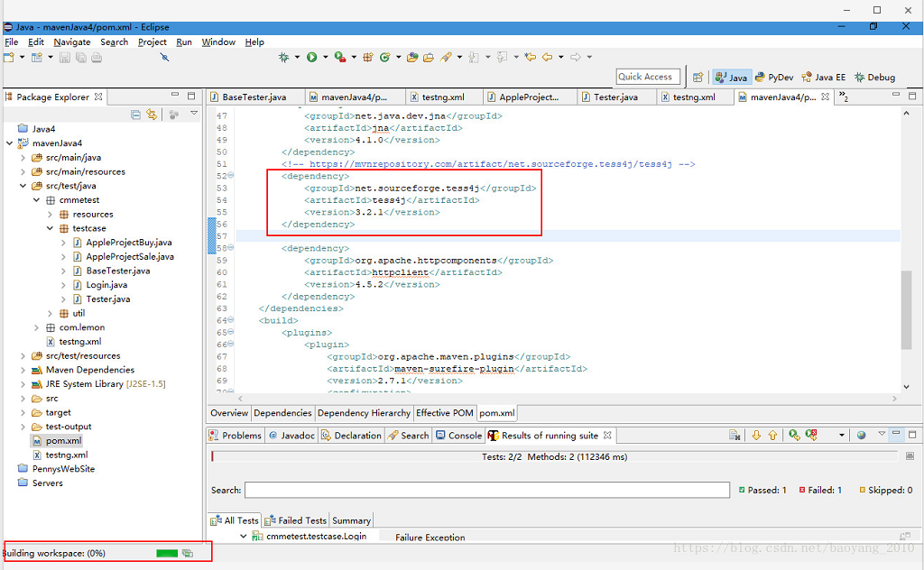
Task: Open the Console view tab
Action: [459, 435]
